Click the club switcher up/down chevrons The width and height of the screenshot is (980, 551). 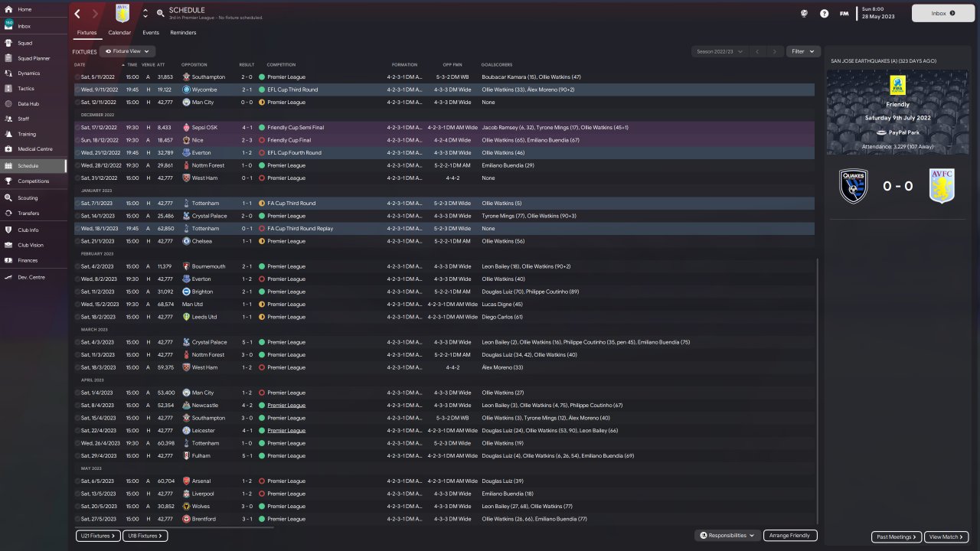pyautogui.click(x=145, y=14)
